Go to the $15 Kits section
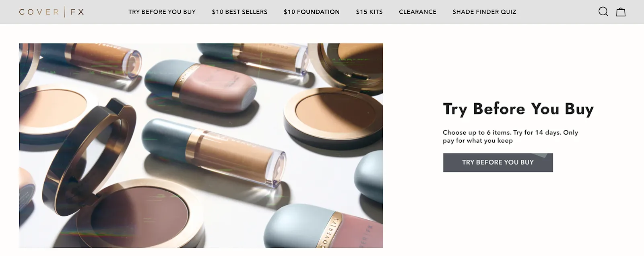The width and height of the screenshot is (644, 256). pos(369,12)
